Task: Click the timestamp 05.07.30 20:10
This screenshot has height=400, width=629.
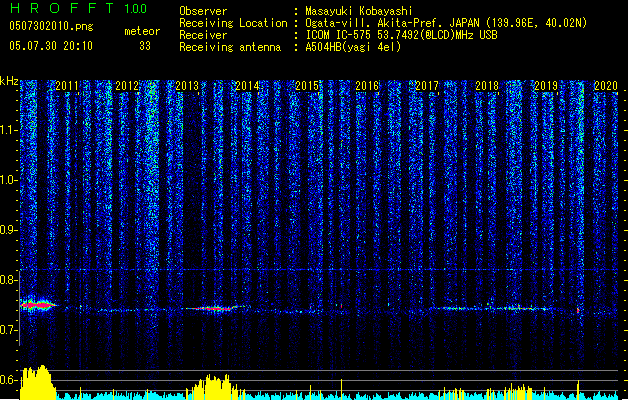Action: tap(51, 46)
